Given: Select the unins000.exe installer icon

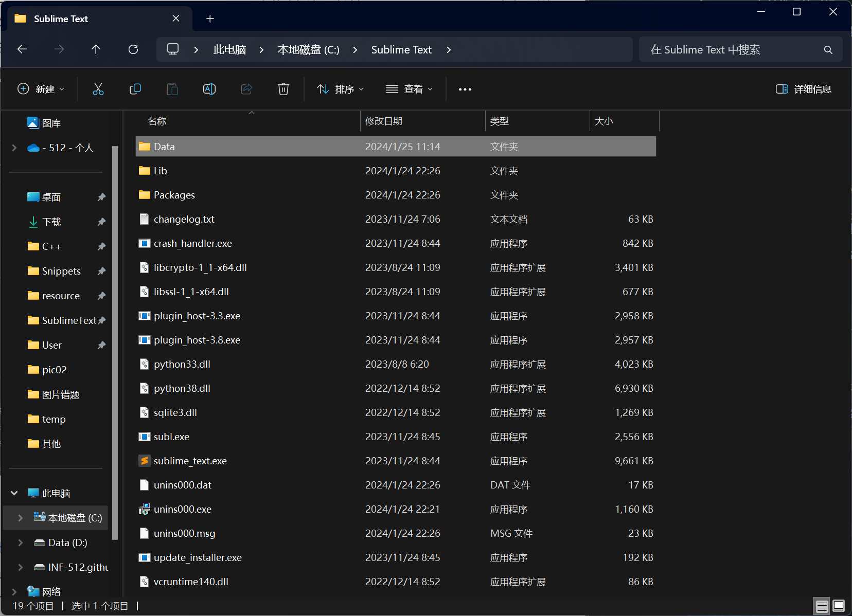Looking at the screenshot, I should (x=145, y=509).
